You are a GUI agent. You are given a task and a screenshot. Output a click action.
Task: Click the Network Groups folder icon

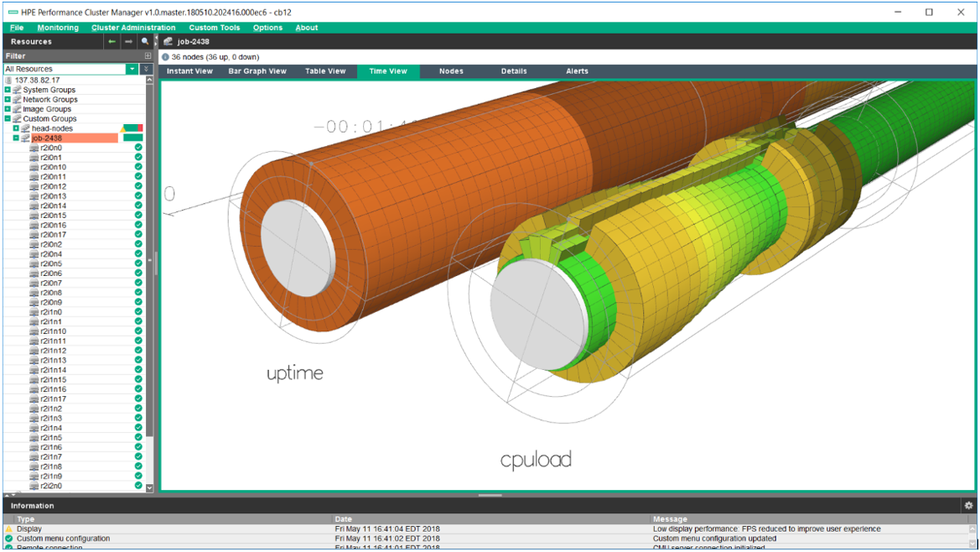(x=17, y=99)
